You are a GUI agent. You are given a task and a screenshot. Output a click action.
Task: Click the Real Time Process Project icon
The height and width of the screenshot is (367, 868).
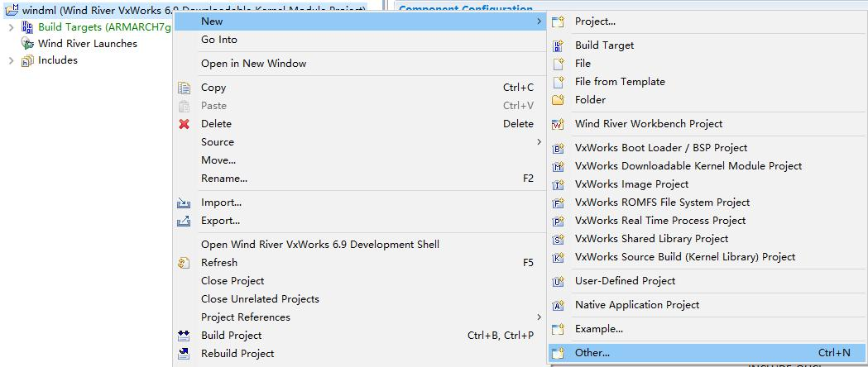(x=558, y=221)
